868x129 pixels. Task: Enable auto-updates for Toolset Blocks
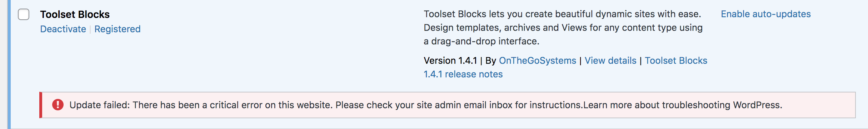click(x=765, y=14)
